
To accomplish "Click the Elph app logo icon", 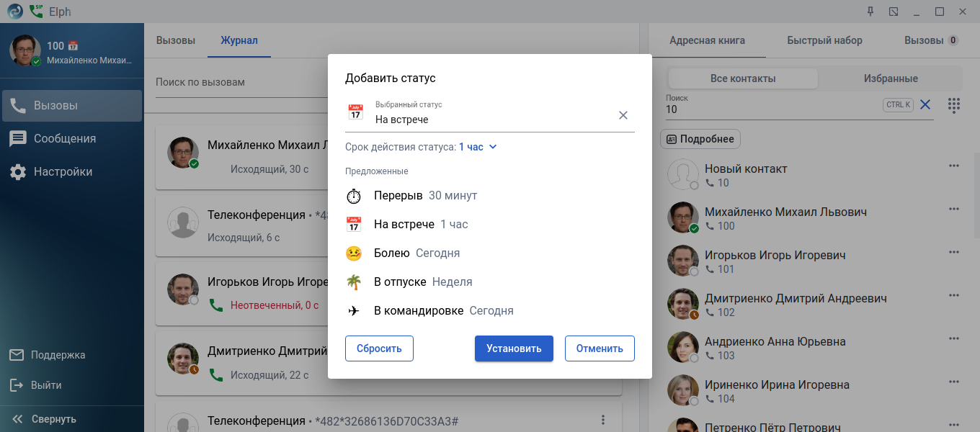I will tap(15, 12).
